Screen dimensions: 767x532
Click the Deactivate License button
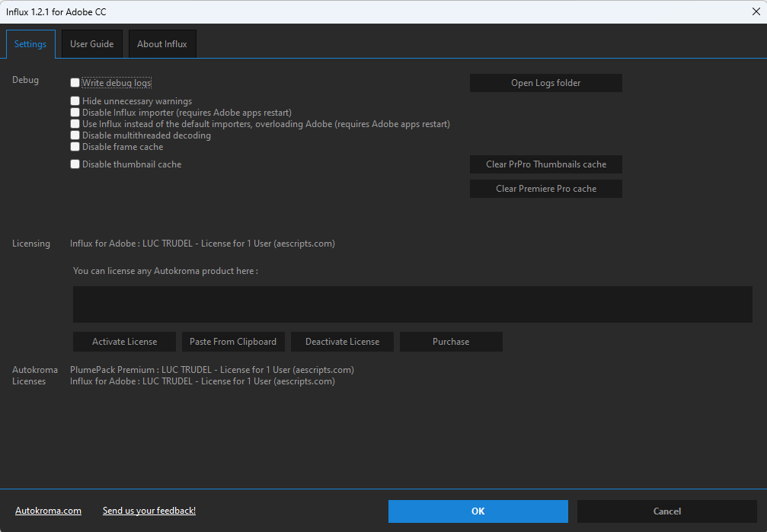[343, 342]
